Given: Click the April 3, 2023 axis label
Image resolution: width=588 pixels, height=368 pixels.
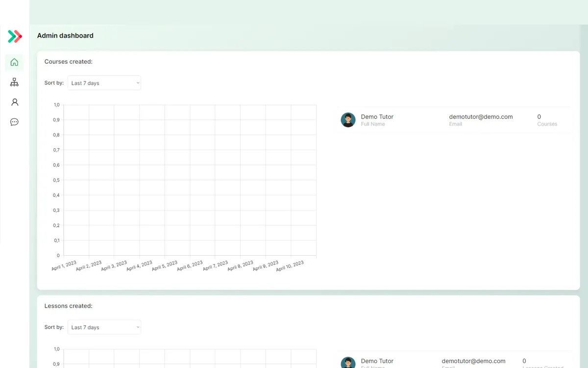Looking at the screenshot, I should tap(114, 266).
